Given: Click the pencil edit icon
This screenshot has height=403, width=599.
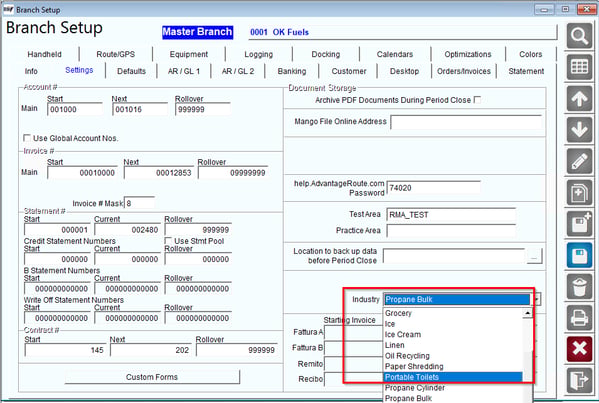Looking at the screenshot, I should 579,161.
